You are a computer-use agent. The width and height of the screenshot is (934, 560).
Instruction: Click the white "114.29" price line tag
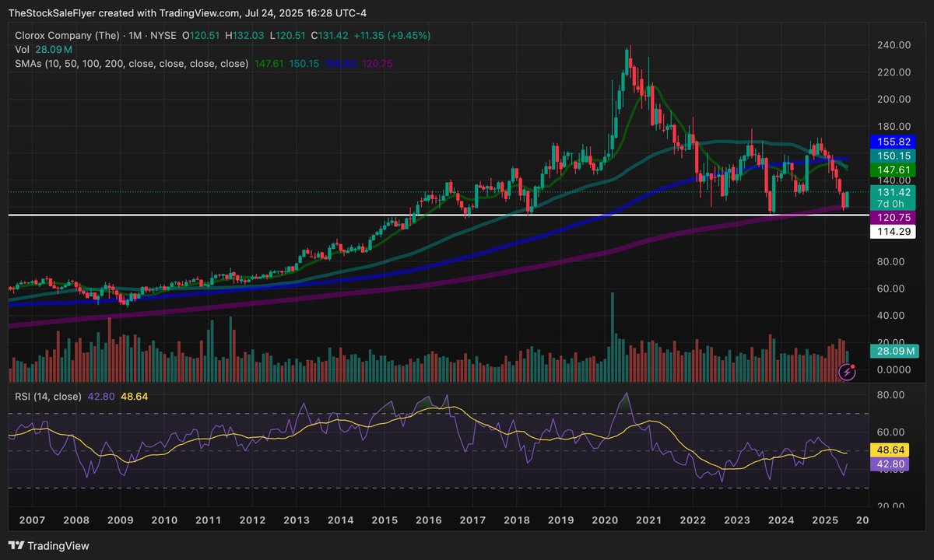(x=894, y=232)
